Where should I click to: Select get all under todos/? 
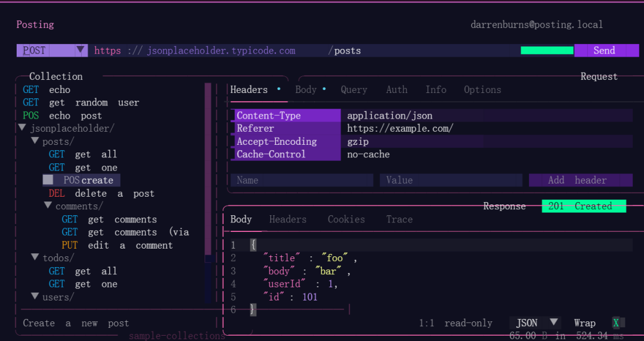tap(82, 271)
